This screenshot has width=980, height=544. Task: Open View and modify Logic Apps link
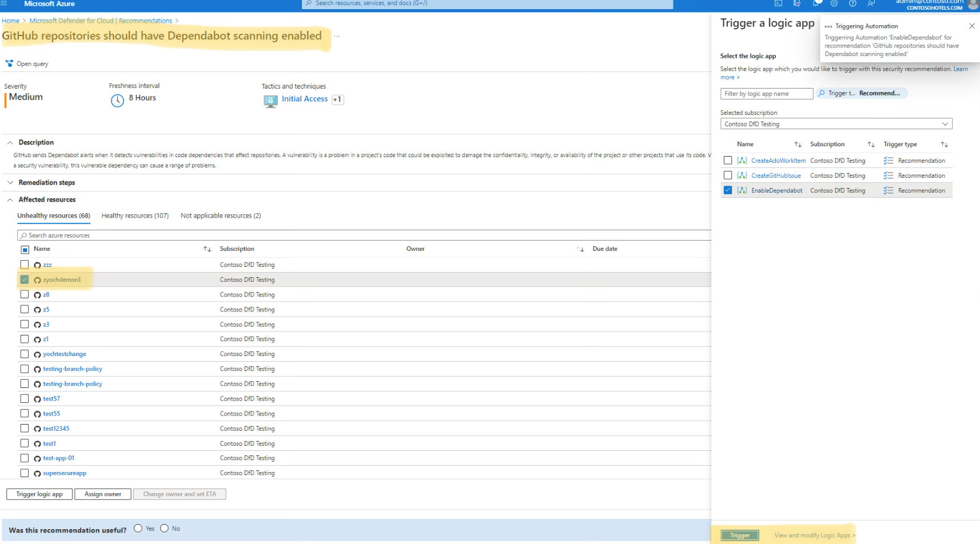tap(814, 535)
